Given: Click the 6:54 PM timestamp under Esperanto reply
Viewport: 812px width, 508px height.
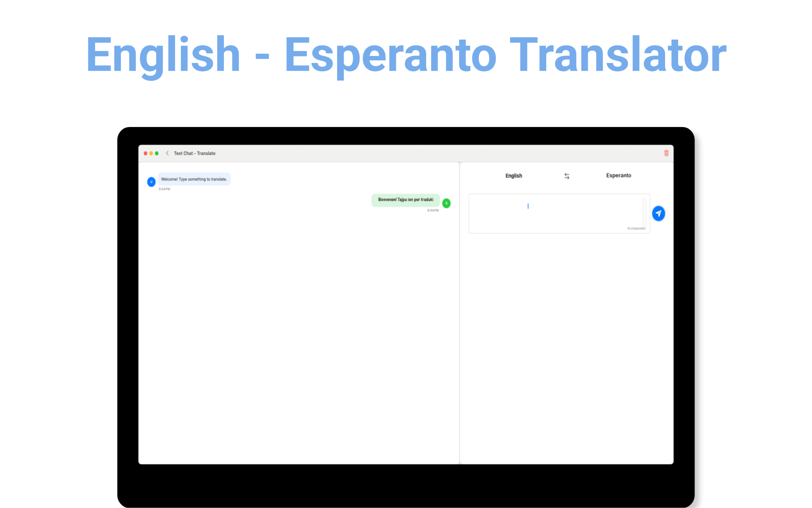Looking at the screenshot, I should point(433,210).
